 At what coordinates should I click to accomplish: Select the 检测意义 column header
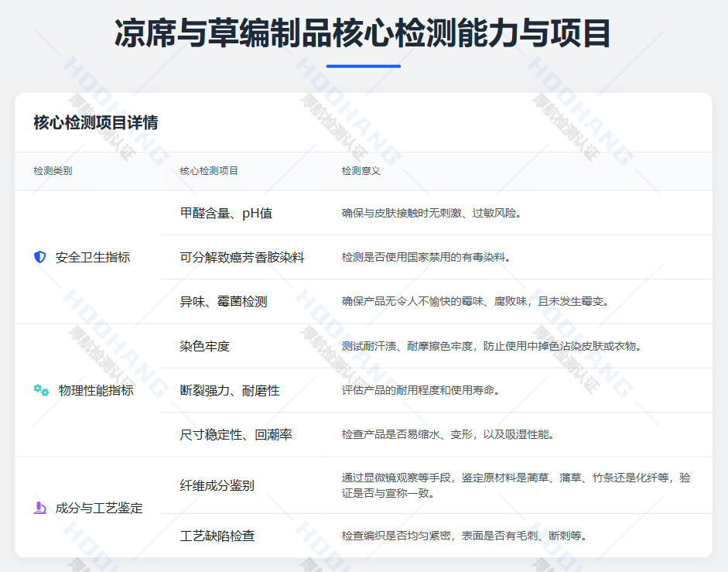tap(361, 170)
